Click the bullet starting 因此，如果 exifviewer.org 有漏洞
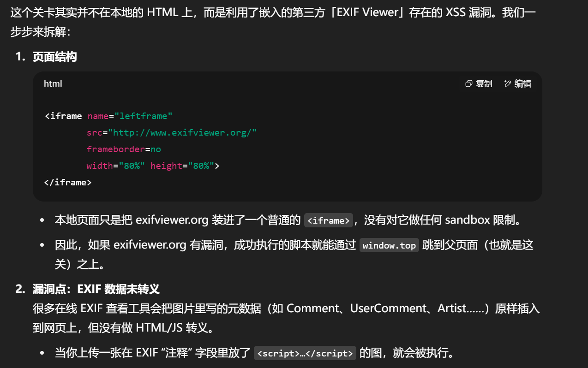Screen dimensions: 588x368 coord(294,254)
